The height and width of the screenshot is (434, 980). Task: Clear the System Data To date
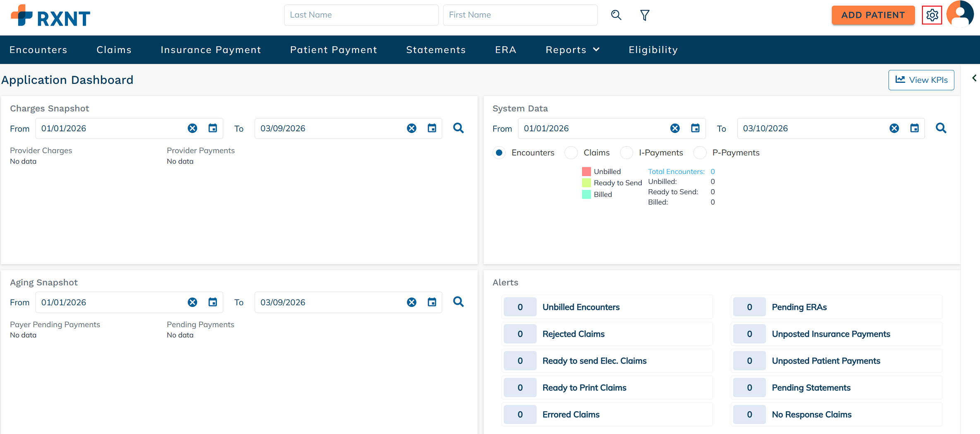click(894, 128)
